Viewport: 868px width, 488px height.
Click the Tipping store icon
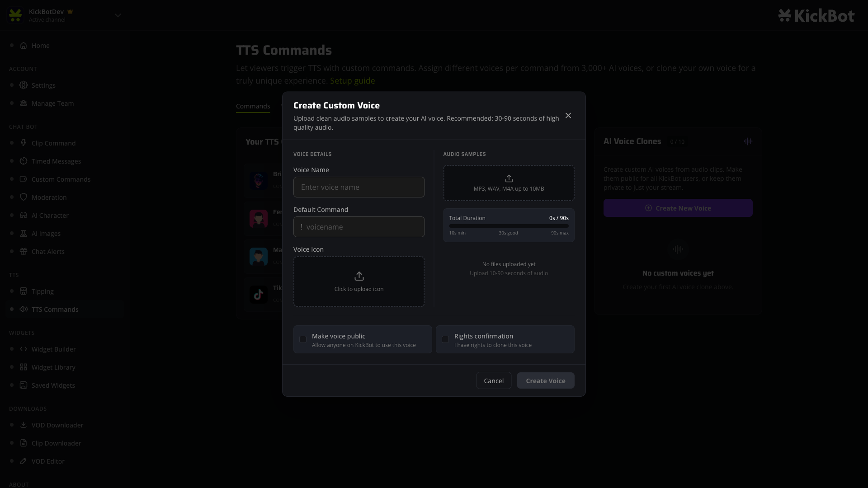(24, 291)
